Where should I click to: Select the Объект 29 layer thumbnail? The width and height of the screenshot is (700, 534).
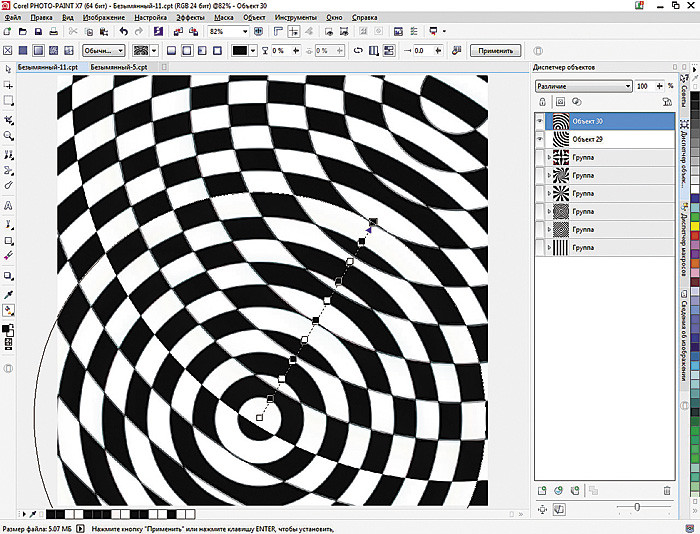coord(560,139)
